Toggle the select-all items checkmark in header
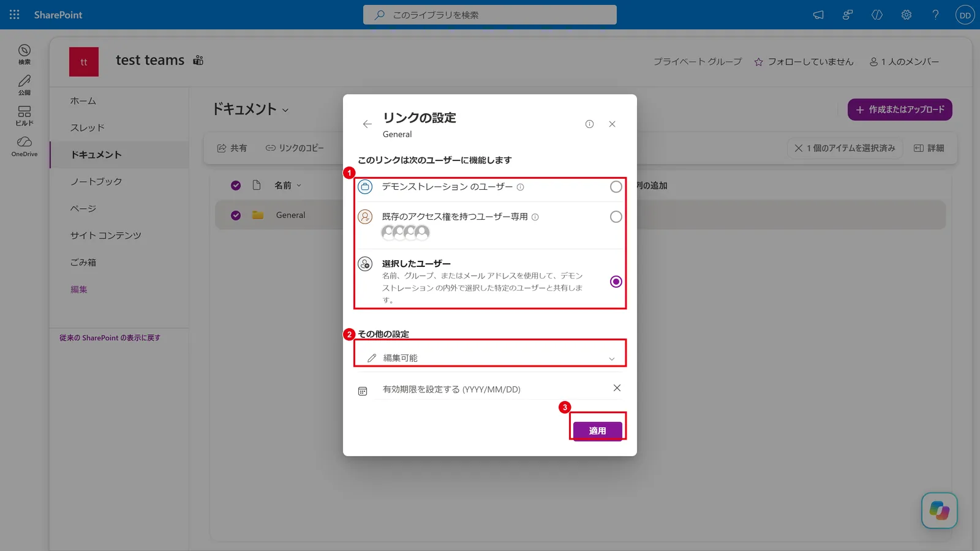This screenshot has width=980, height=551. pyautogui.click(x=236, y=186)
